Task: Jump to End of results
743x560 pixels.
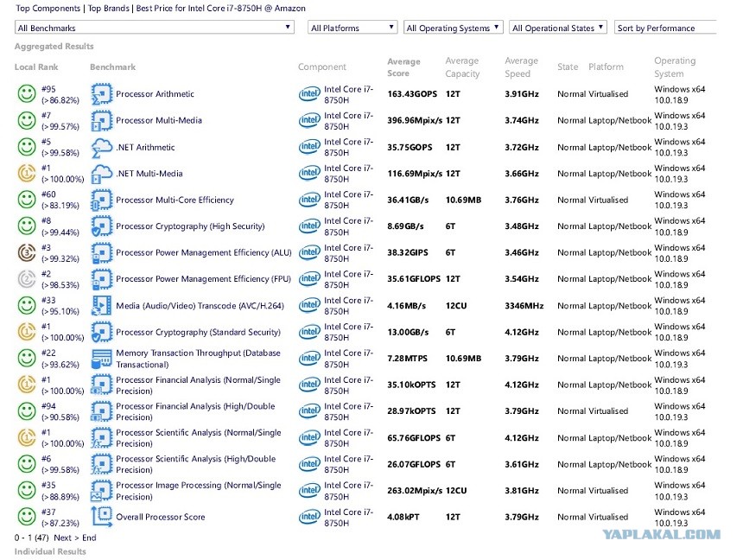Action: coord(89,538)
